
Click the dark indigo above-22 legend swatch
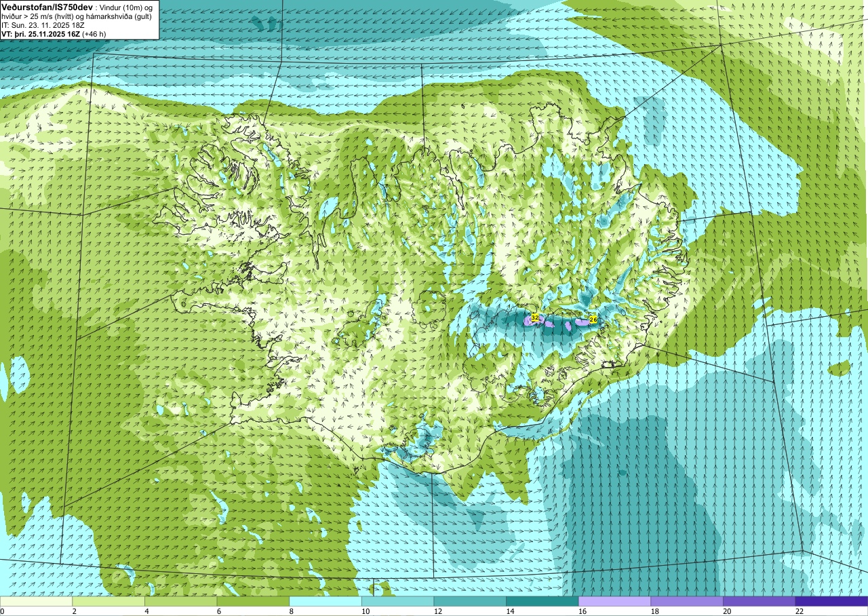[832, 601]
